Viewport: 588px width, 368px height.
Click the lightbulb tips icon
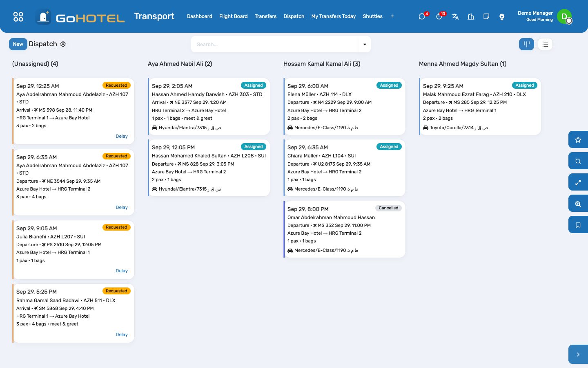(502, 16)
